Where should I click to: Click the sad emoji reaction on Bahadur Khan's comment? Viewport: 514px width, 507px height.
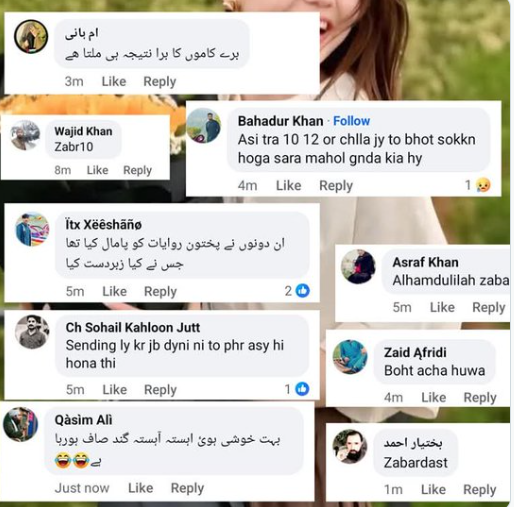(x=483, y=185)
